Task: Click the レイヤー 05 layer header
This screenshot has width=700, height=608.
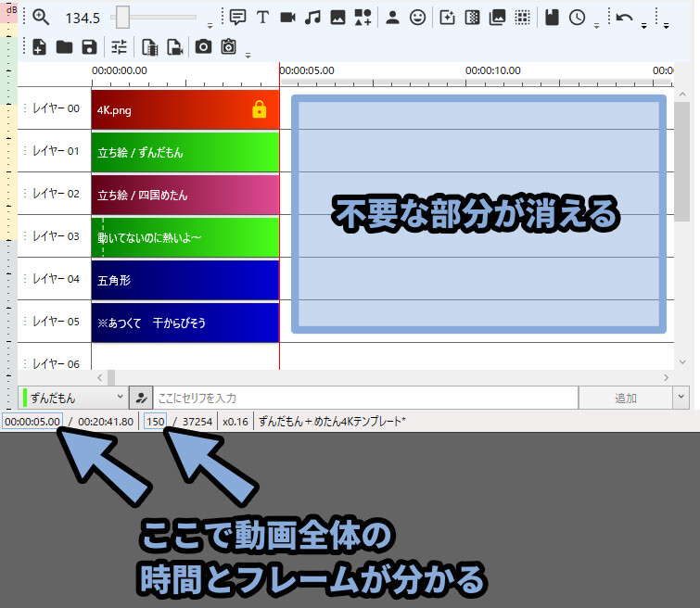Action: [55, 322]
